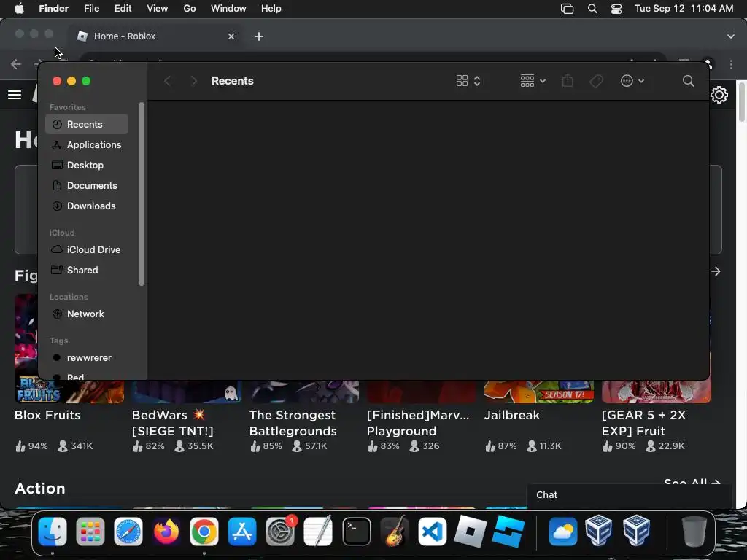The height and width of the screenshot is (560, 747).
Task: Open the Action ellipsis dropdown menu
Action: pos(632,81)
